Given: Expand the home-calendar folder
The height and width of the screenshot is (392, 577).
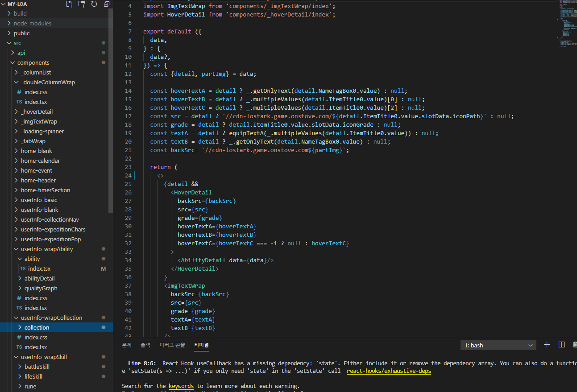Looking at the screenshot, I should [55, 161].
